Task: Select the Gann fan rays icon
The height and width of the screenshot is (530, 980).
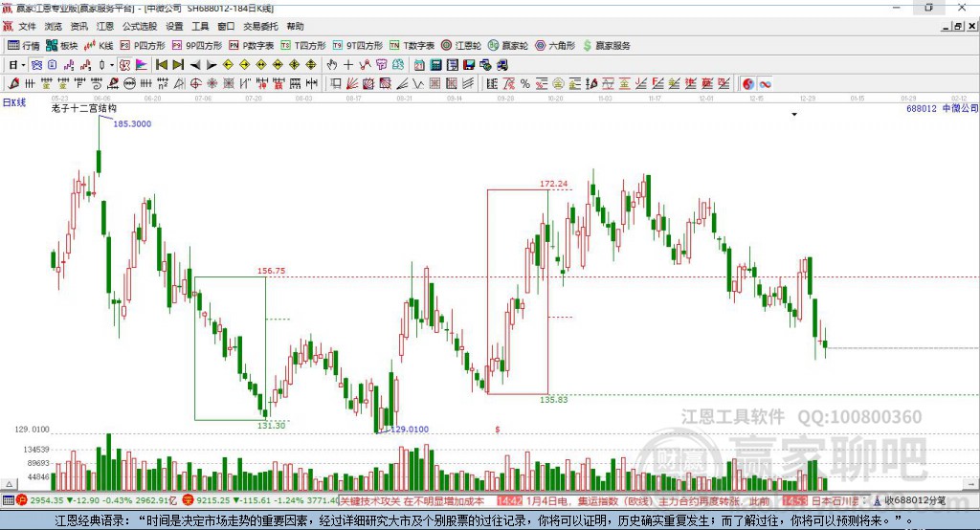Action: 352,84
